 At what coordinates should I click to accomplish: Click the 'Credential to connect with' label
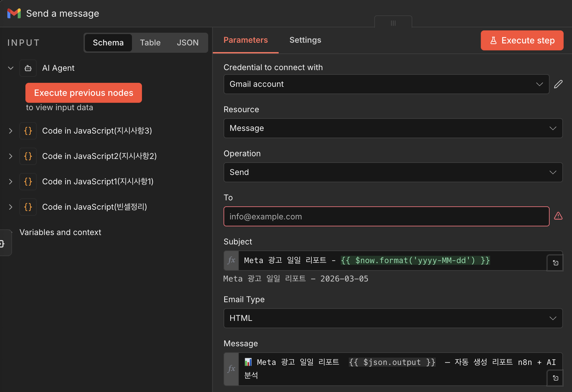tap(273, 67)
